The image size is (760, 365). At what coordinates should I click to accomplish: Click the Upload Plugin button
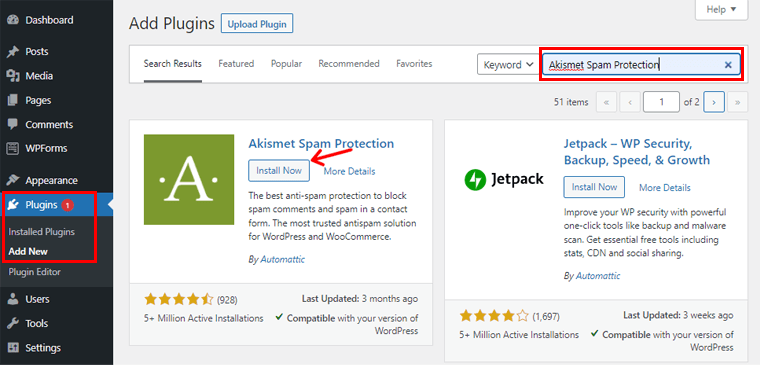click(x=257, y=24)
